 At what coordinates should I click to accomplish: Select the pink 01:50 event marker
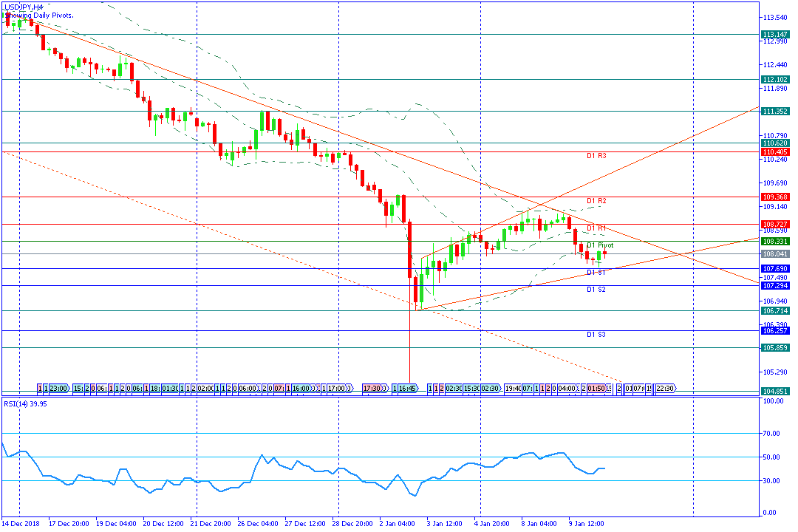tap(596, 389)
